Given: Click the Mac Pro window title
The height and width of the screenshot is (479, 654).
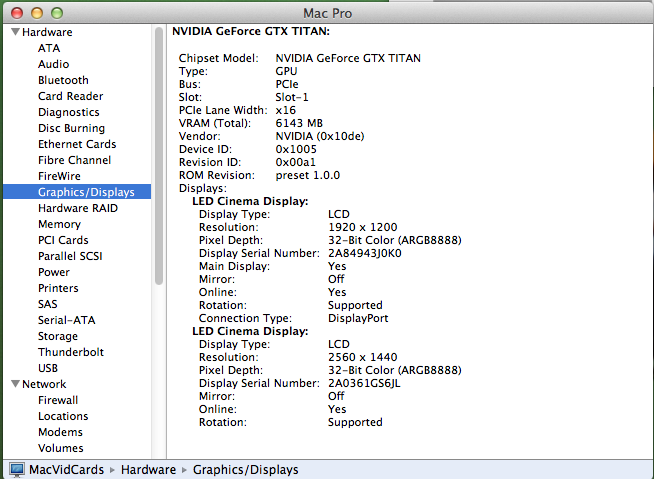Looking at the screenshot, I should (x=327, y=13).
